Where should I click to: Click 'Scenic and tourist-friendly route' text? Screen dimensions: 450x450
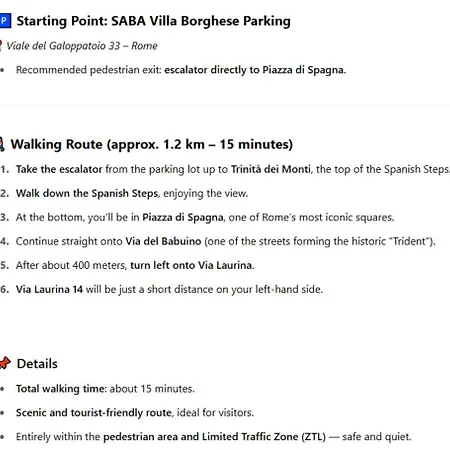[94, 413]
